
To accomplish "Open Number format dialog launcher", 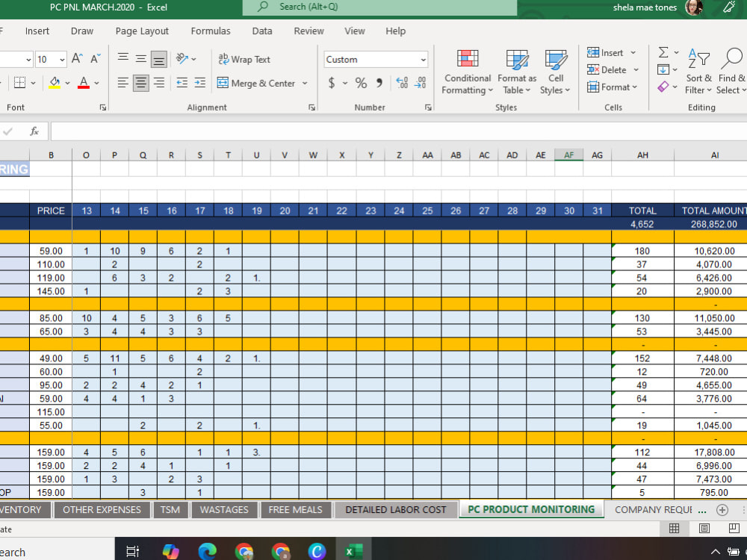I will [428, 108].
